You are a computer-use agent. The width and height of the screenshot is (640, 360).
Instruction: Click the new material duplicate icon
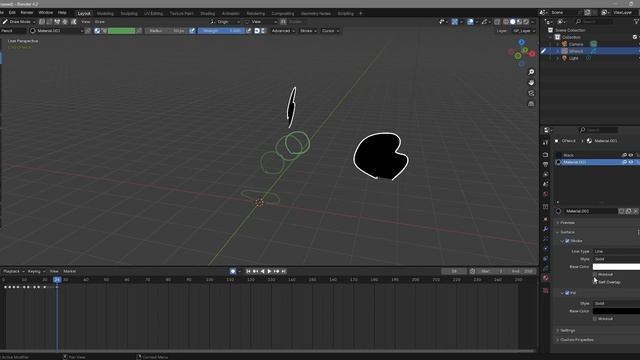click(629, 211)
